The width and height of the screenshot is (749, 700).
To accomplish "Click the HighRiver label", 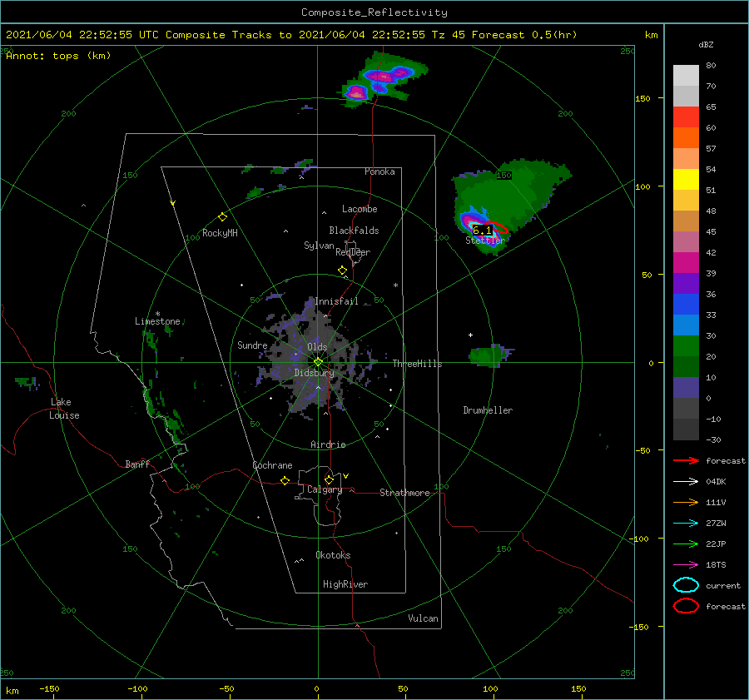I will click(345, 584).
